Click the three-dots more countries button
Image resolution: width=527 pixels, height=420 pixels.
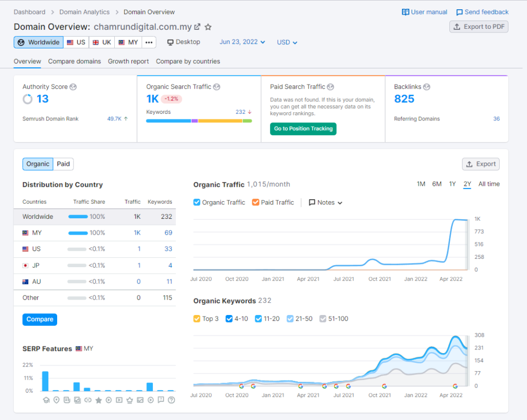[149, 42]
